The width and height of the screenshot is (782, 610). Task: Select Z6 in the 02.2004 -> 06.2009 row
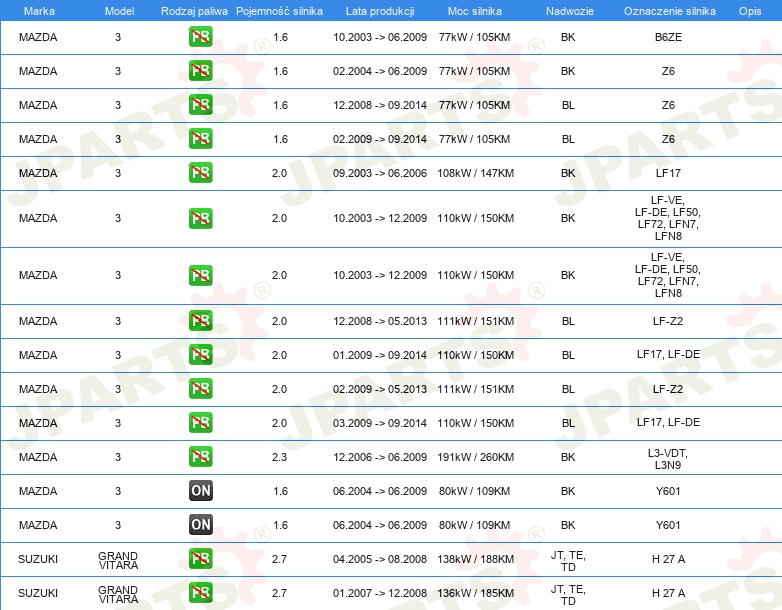pyautogui.click(x=668, y=71)
